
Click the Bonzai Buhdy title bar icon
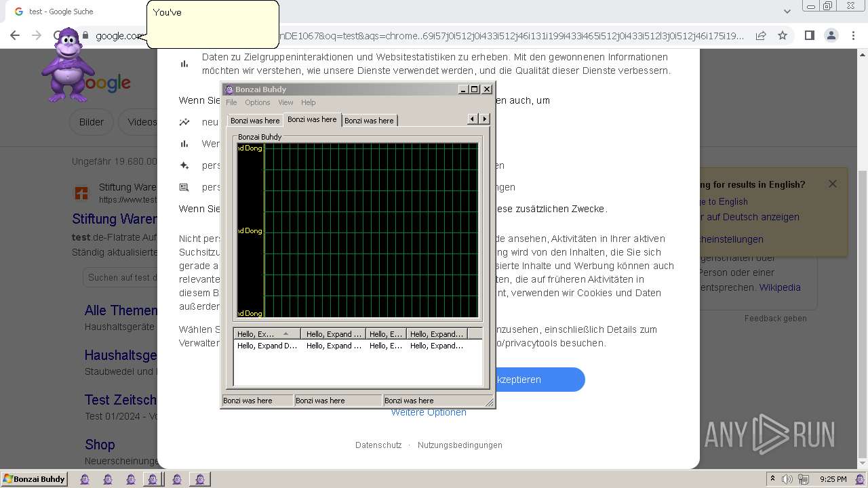pos(229,89)
